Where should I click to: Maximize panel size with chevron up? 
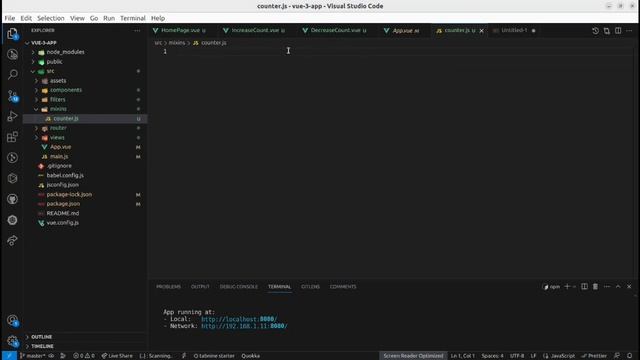point(618,287)
